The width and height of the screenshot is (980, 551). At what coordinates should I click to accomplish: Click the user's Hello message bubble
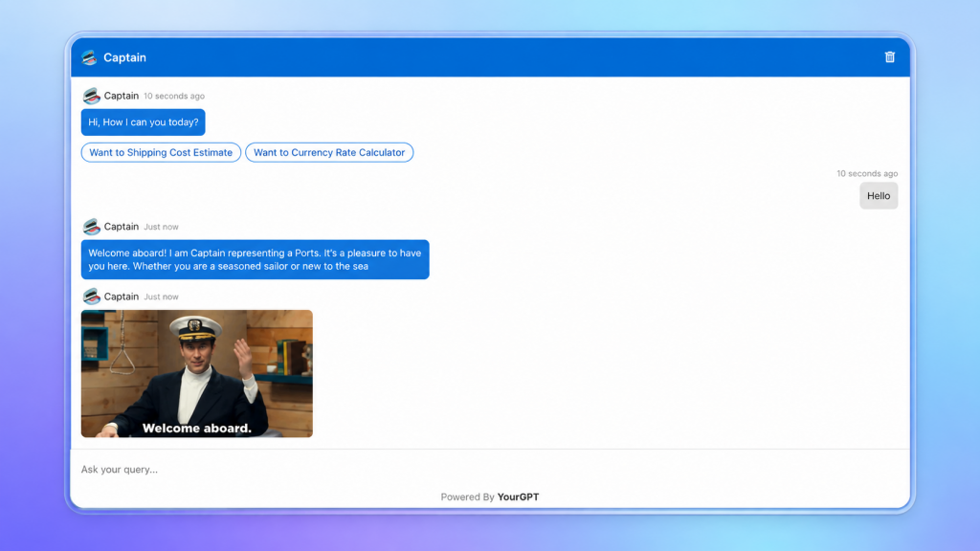tap(879, 195)
